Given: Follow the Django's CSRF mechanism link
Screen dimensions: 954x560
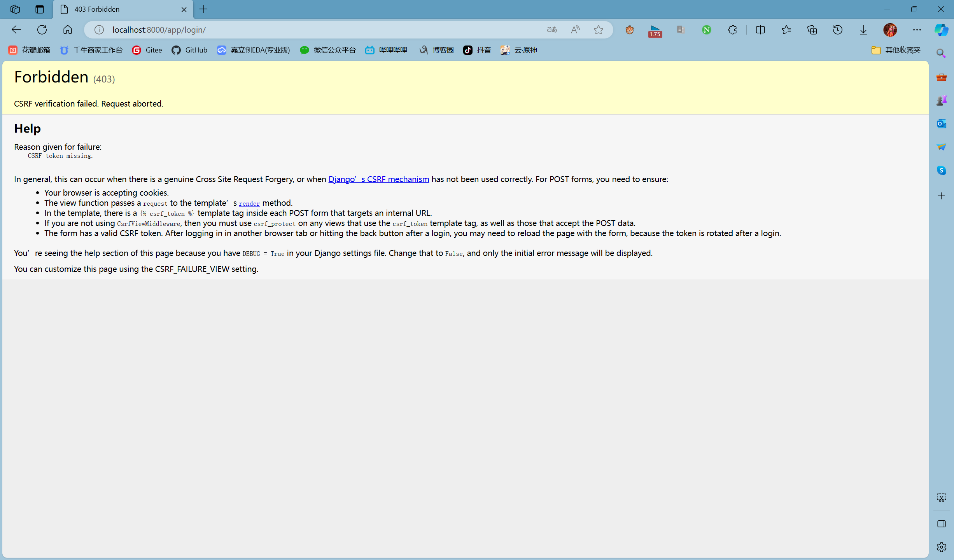Looking at the screenshot, I should coord(379,179).
